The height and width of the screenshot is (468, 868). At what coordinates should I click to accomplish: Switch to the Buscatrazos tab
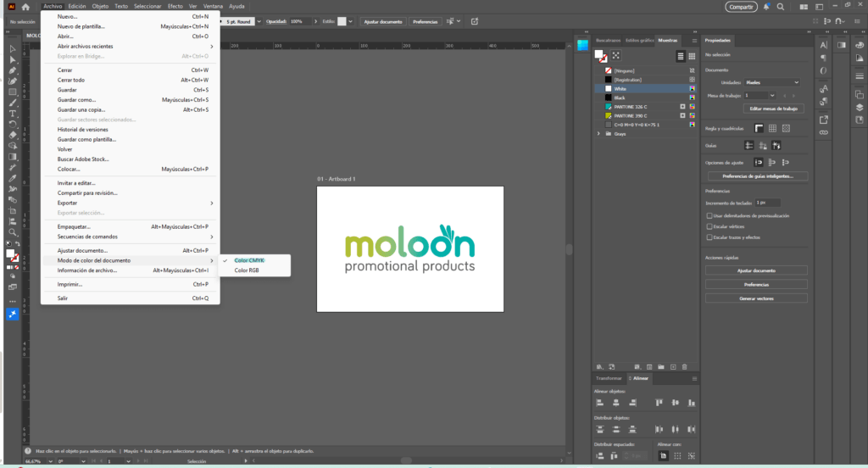coord(608,41)
